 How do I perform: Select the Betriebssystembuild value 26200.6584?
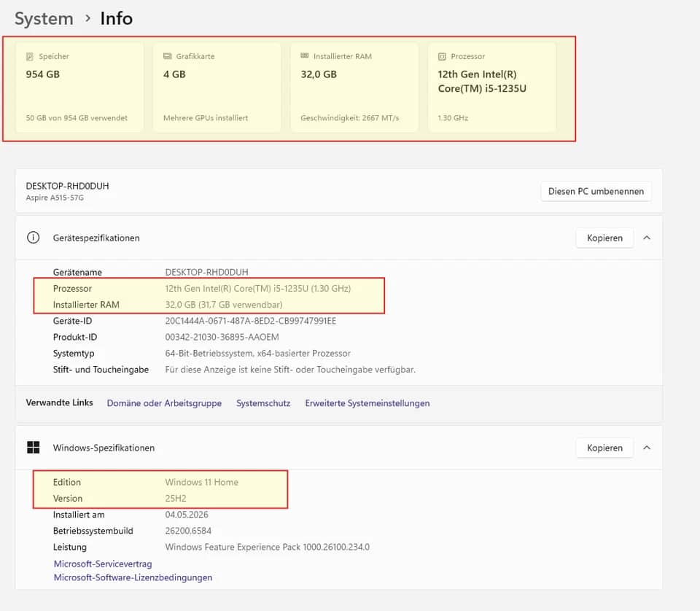(x=188, y=531)
